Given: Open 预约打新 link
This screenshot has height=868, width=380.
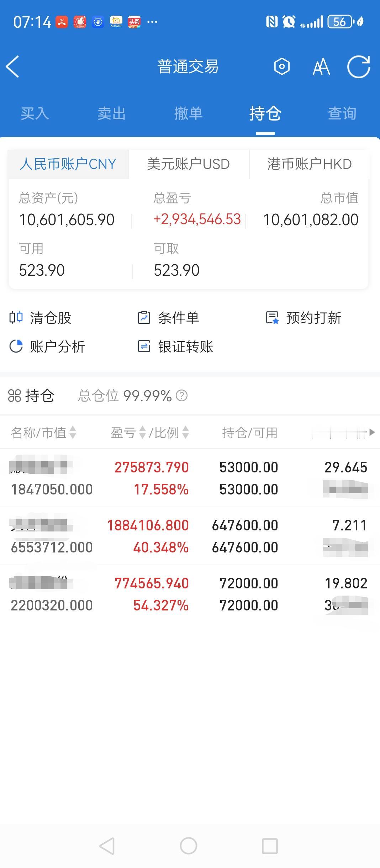Looking at the screenshot, I should click(314, 318).
